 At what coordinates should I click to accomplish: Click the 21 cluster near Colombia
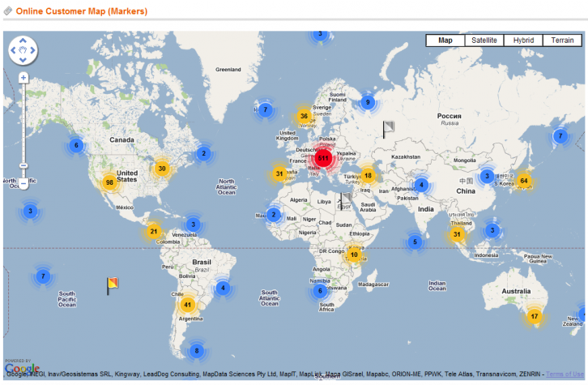click(x=154, y=231)
